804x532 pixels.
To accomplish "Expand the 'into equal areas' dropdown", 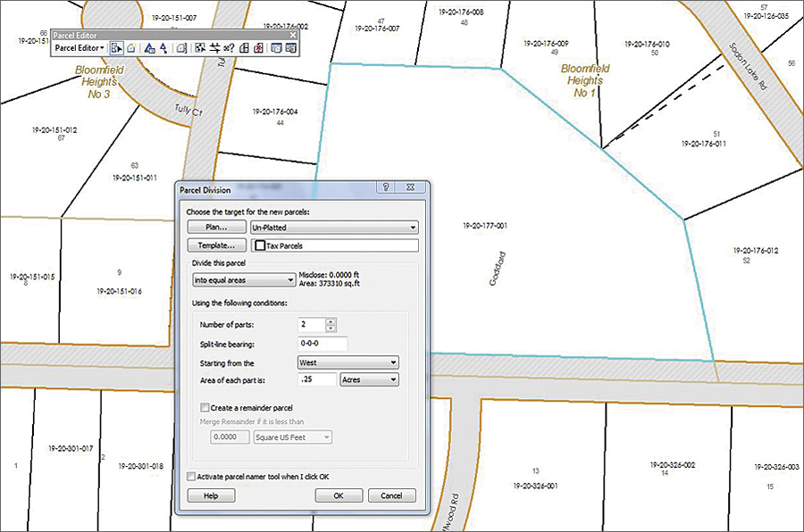I will click(x=244, y=280).
